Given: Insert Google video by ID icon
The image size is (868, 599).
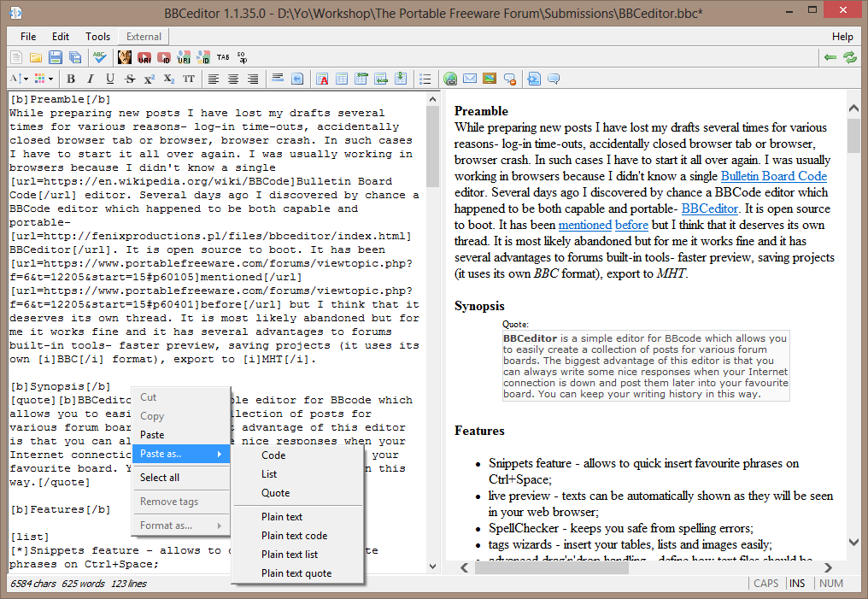Looking at the screenshot, I should tap(203, 57).
